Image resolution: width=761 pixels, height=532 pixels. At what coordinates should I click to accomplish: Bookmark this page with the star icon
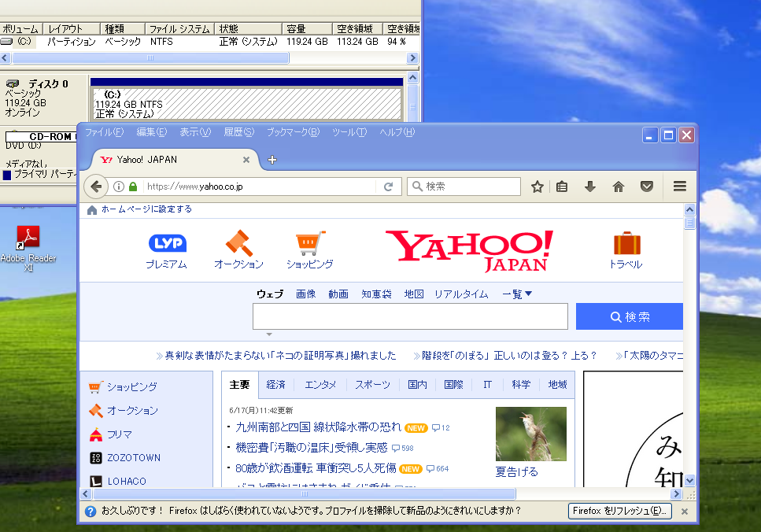pyautogui.click(x=537, y=187)
